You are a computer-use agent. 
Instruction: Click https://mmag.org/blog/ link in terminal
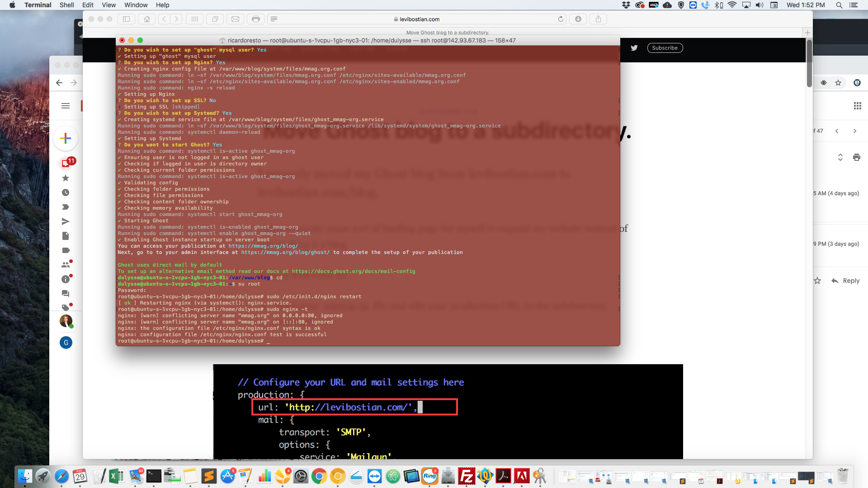[263, 246]
